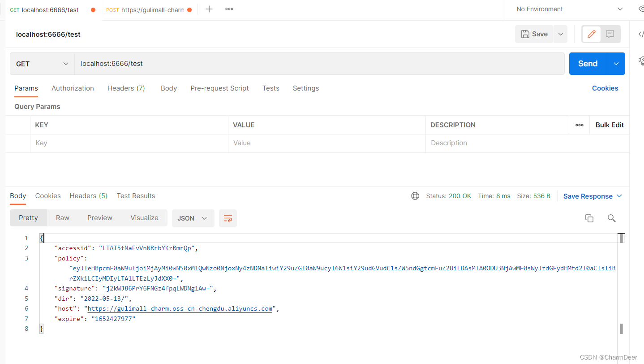Click the Description input field
The height and width of the screenshot is (364, 644).
point(527,143)
